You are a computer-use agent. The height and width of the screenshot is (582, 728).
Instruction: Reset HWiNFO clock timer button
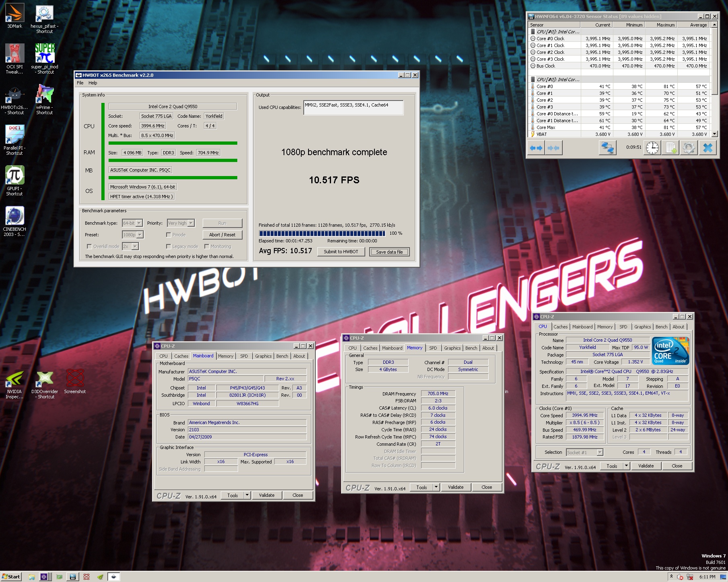[652, 148]
